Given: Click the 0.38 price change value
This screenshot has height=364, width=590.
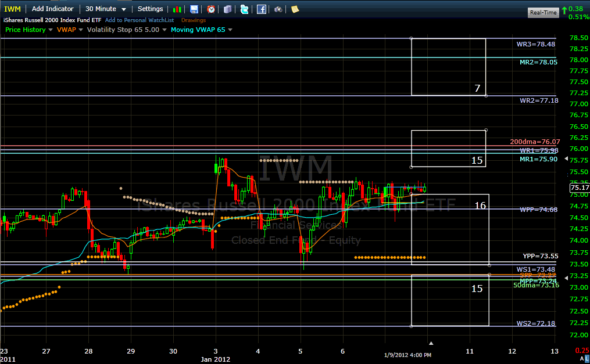Looking at the screenshot, I should (575, 9).
